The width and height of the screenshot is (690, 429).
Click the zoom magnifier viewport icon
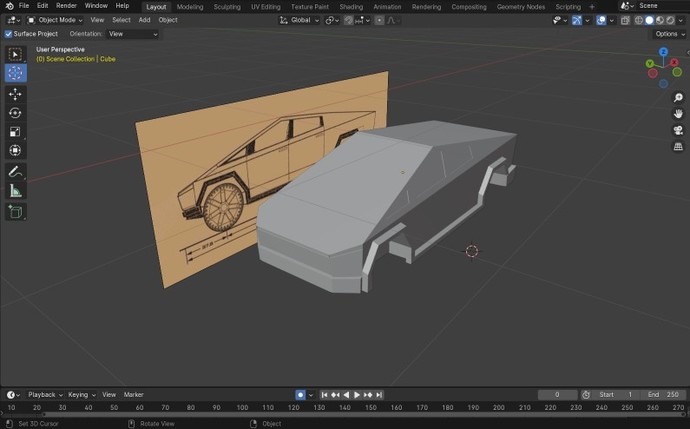(x=678, y=98)
